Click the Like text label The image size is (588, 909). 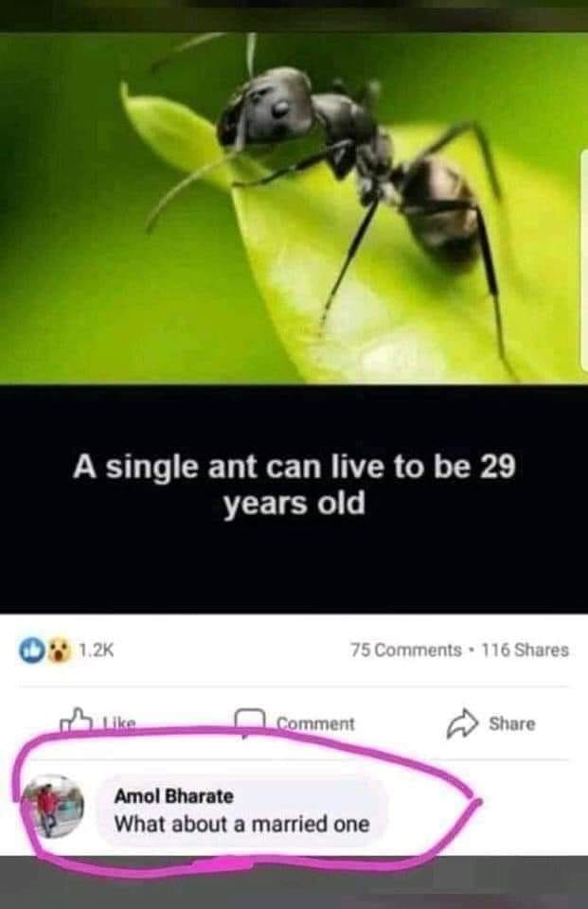coord(119,722)
